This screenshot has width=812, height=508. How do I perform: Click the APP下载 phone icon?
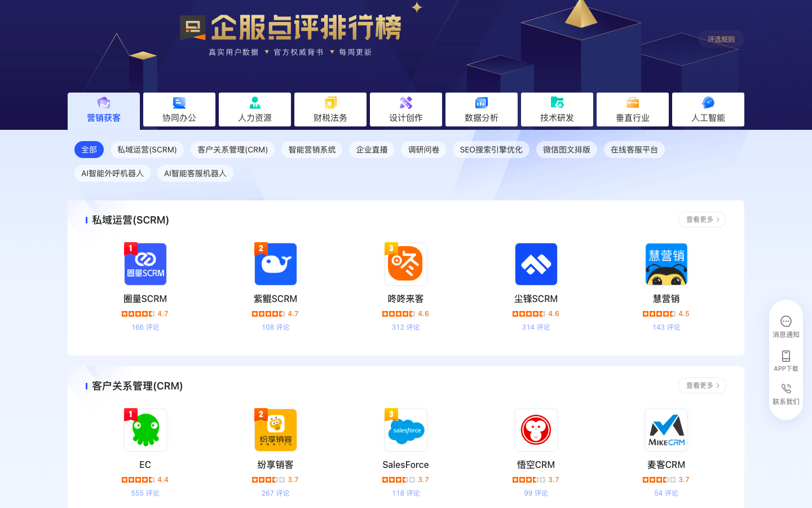pyautogui.click(x=786, y=356)
